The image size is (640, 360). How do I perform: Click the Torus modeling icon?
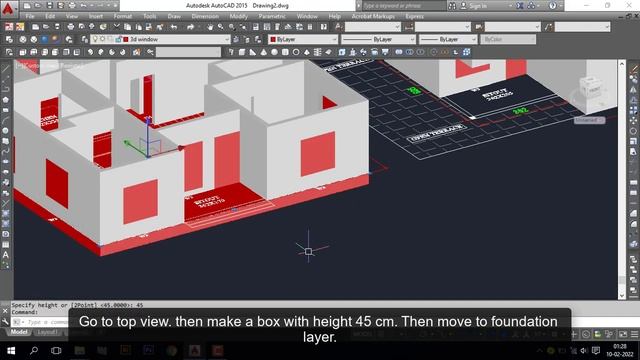point(296,52)
